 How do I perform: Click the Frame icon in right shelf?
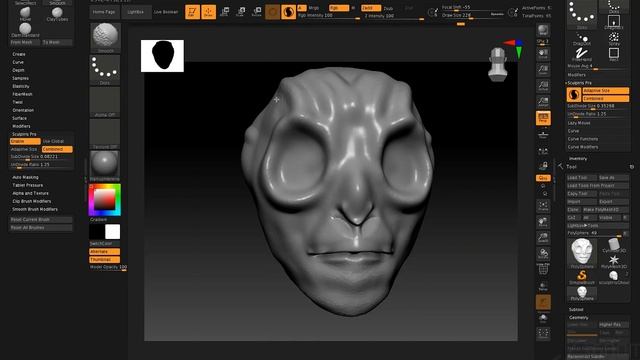(543, 206)
